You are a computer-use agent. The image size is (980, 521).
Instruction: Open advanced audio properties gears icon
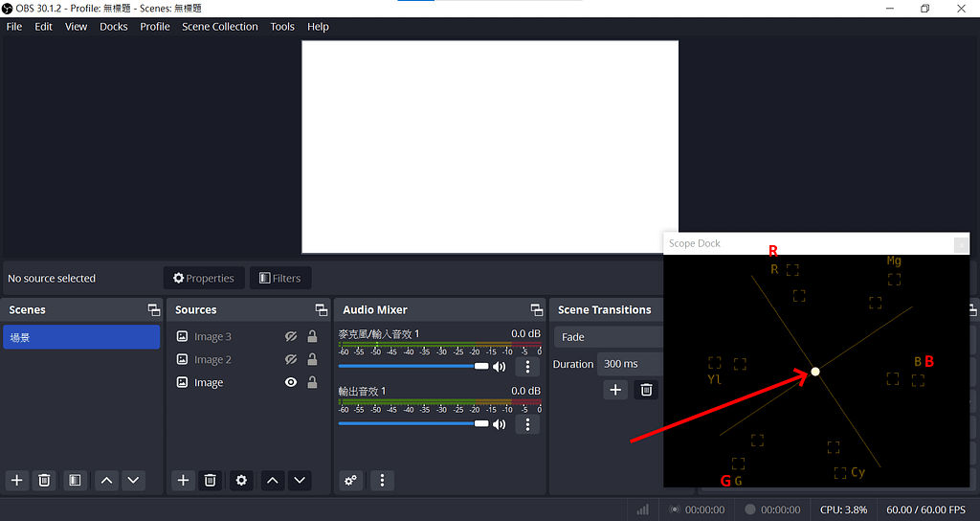coord(351,480)
